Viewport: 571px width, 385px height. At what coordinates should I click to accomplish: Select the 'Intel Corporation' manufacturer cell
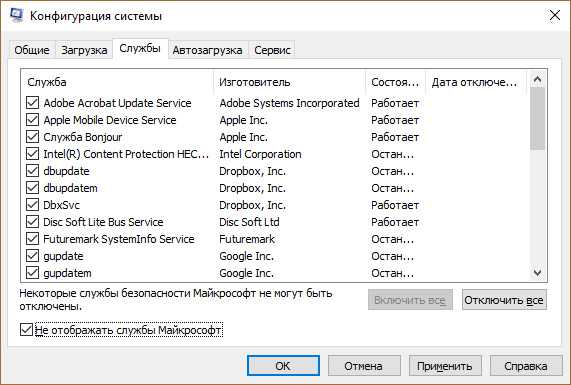[x=260, y=154]
